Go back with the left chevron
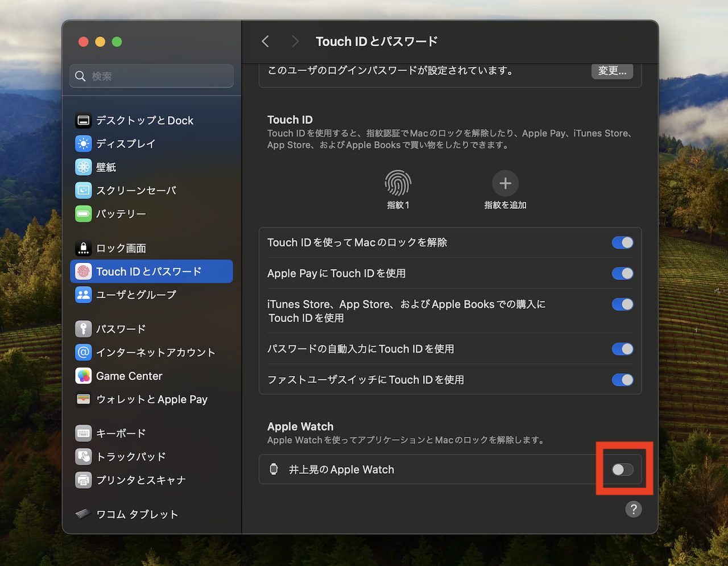Screen dimensions: 728x566 tap(265, 41)
